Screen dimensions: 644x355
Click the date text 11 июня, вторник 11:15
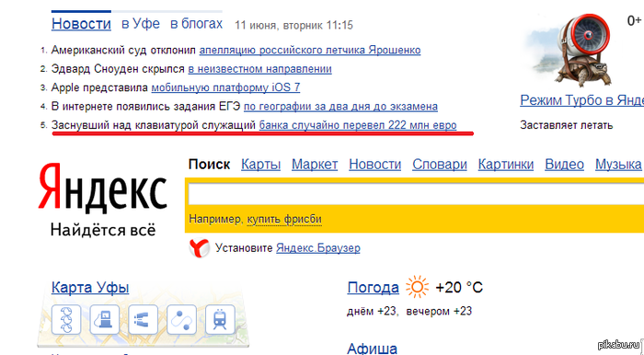[x=293, y=26]
